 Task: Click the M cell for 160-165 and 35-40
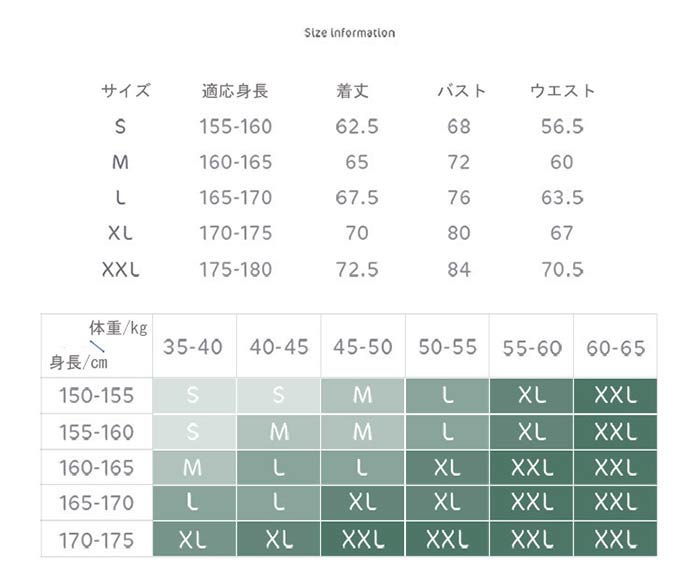click(193, 467)
